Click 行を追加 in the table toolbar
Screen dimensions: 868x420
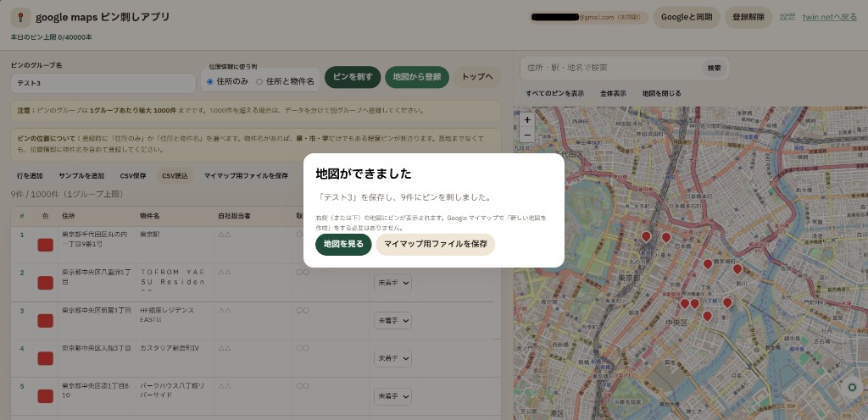(x=30, y=176)
